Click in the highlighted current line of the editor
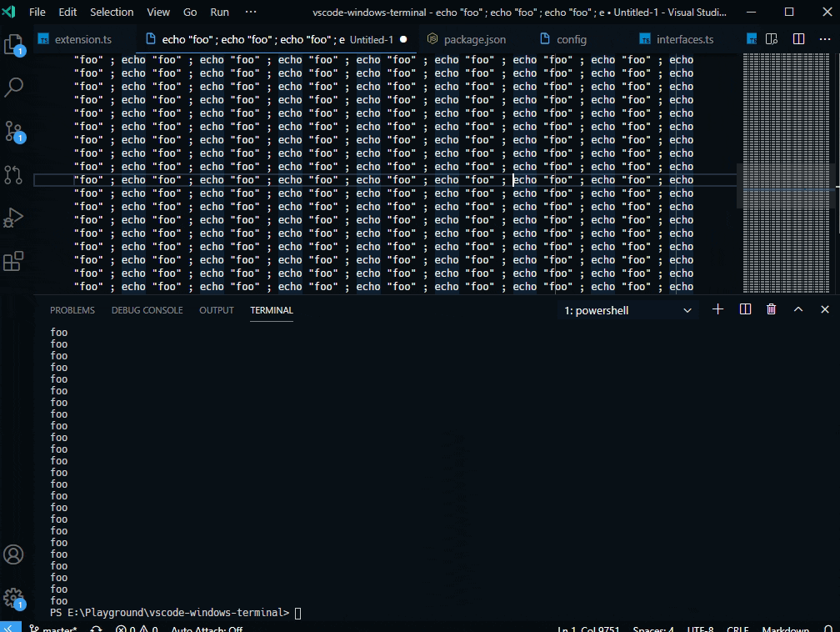This screenshot has width=840, height=632. 385,180
